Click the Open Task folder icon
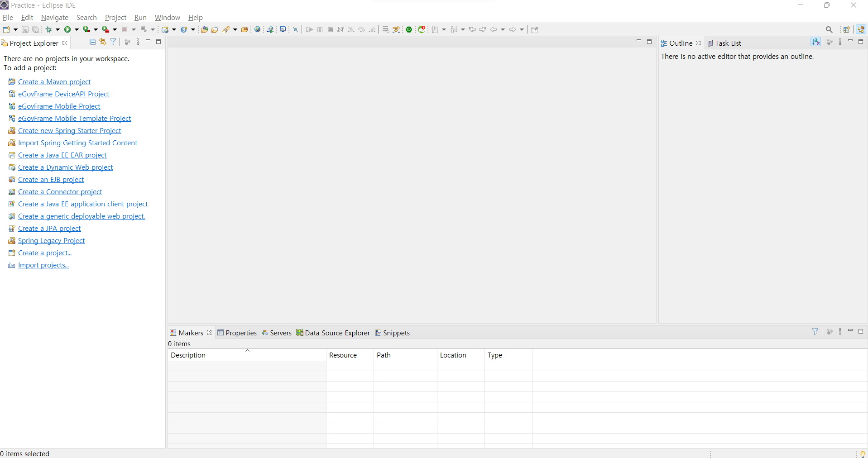This screenshot has height=458, width=868. (x=215, y=29)
